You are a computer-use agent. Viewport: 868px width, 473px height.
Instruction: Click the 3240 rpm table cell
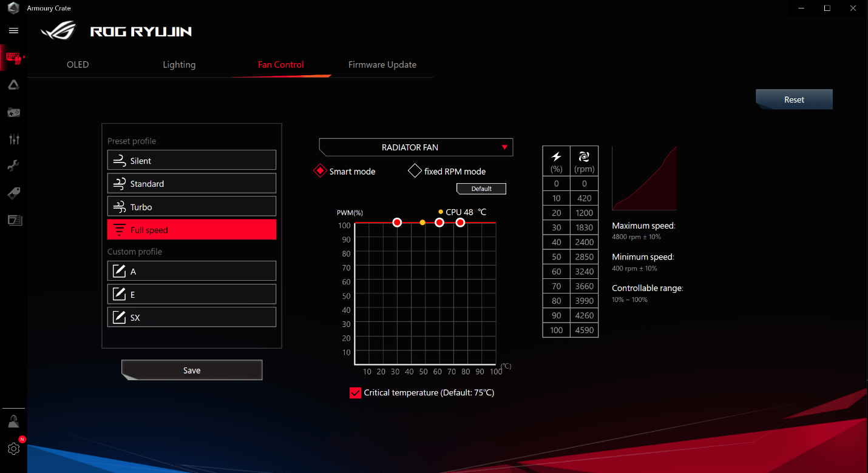tap(584, 271)
